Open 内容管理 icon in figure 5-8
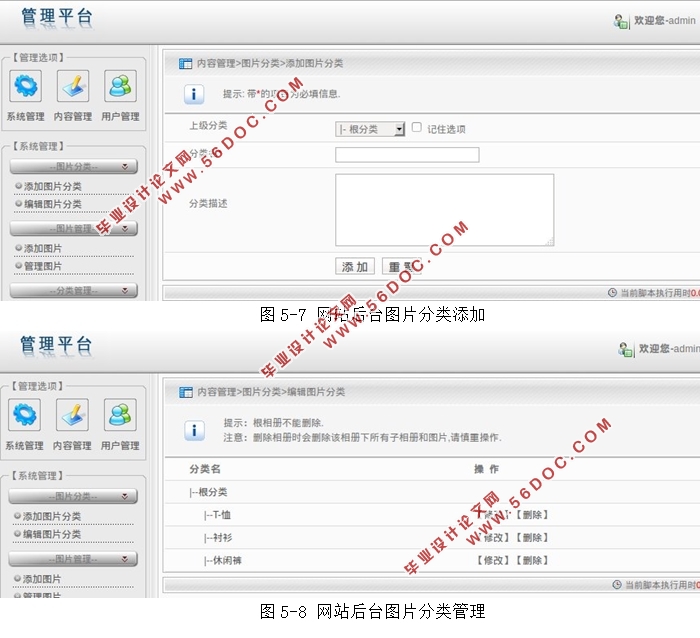The image size is (700, 638). point(73,416)
